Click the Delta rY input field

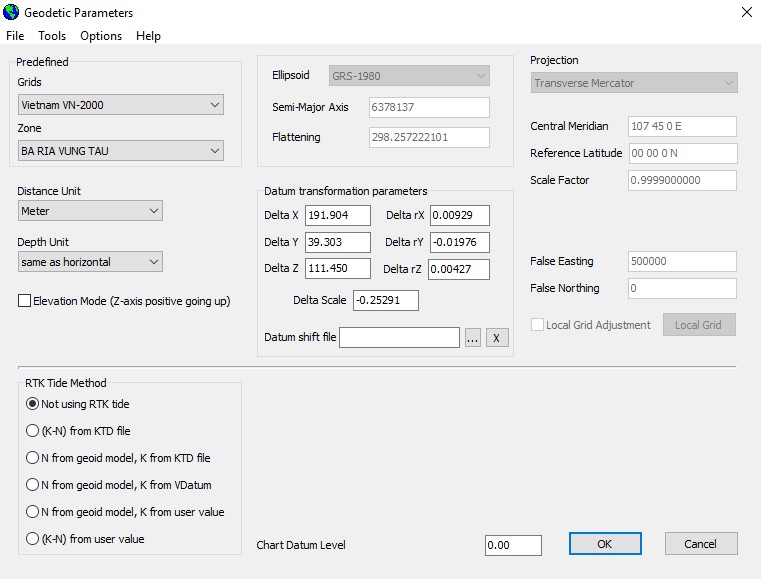coord(460,242)
